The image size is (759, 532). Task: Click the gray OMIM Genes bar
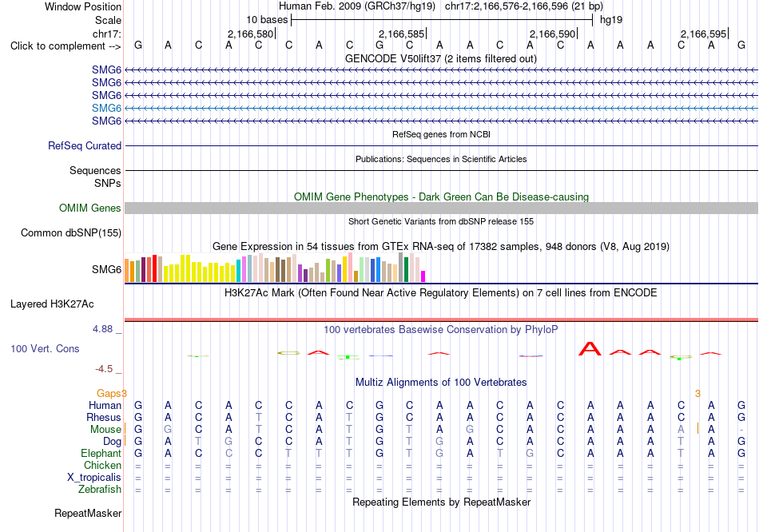(x=441, y=208)
